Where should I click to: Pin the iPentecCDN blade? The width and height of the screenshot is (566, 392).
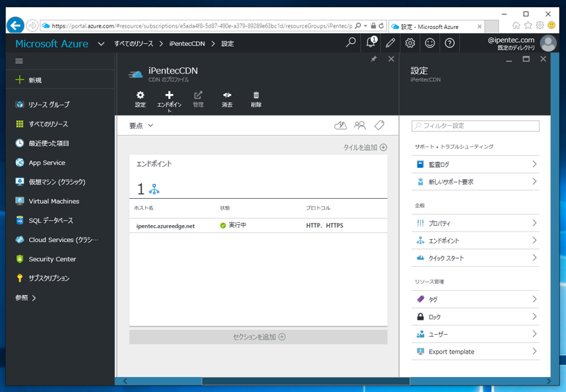pos(374,59)
